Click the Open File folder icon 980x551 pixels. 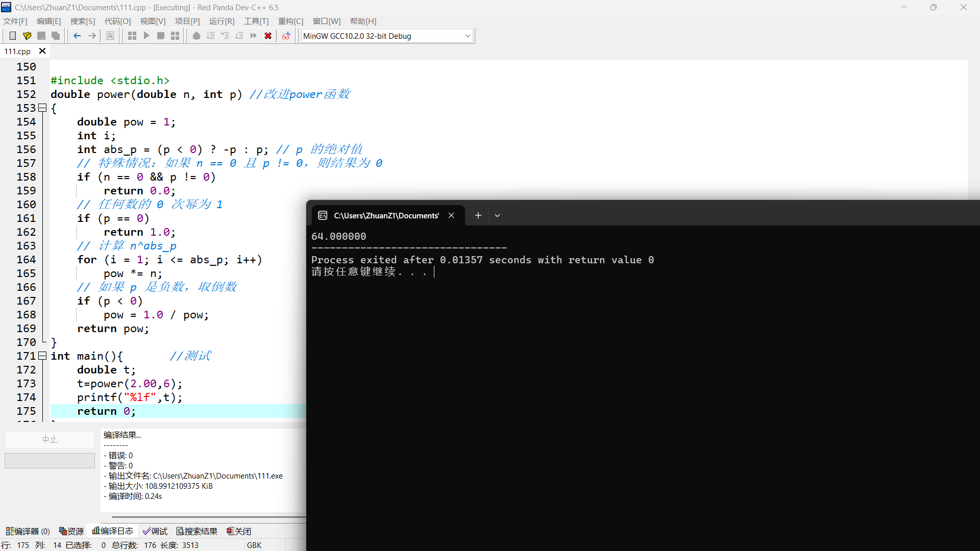[x=27, y=36]
